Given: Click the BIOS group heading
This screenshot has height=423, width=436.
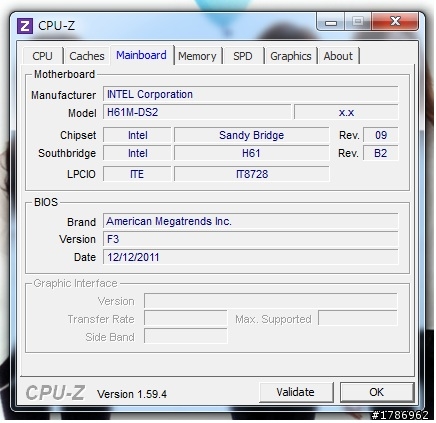Looking at the screenshot, I should coord(46,202).
